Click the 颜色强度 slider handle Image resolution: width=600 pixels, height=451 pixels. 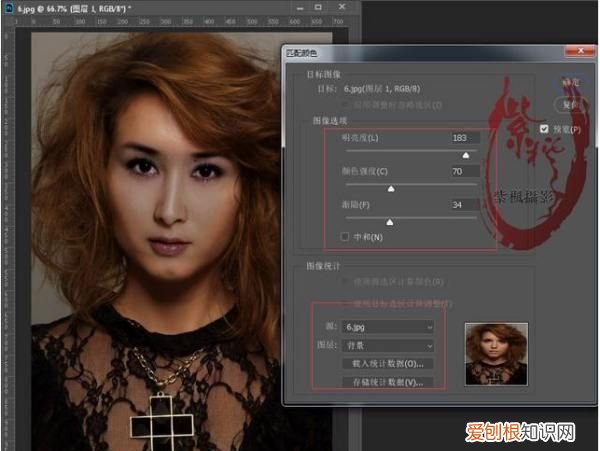point(391,187)
